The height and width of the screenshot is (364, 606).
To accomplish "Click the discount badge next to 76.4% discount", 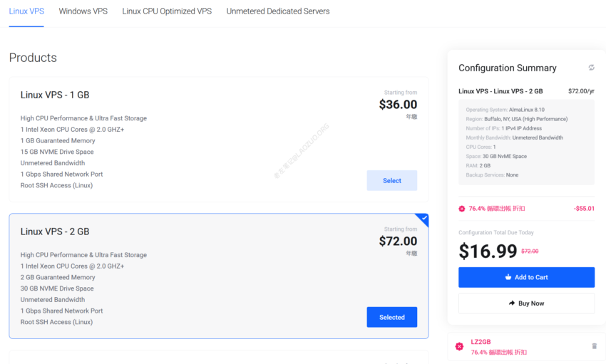I will (x=462, y=209).
